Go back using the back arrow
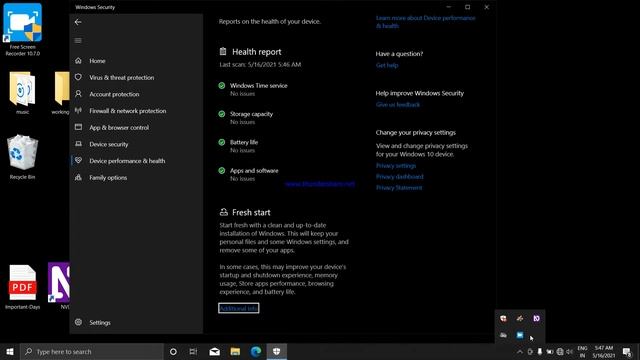640x360 pixels. (78, 22)
